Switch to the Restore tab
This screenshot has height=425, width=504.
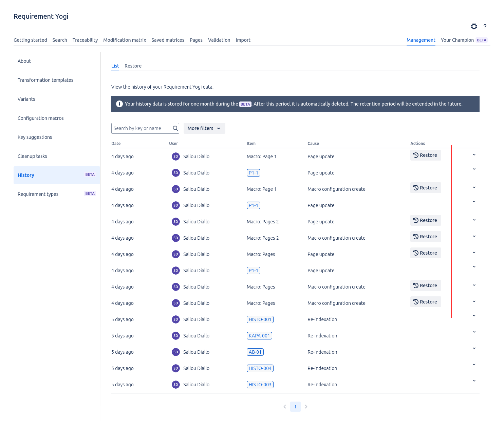click(x=133, y=66)
